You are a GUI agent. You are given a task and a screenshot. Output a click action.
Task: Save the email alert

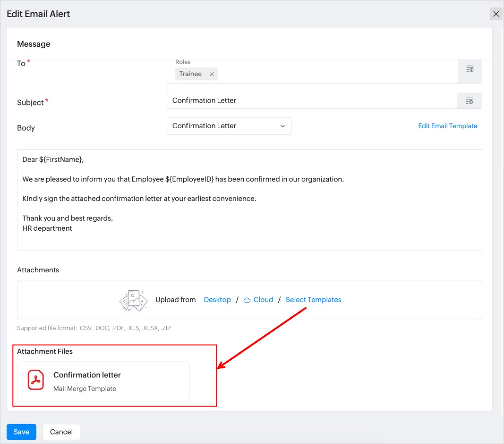tap(21, 432)
